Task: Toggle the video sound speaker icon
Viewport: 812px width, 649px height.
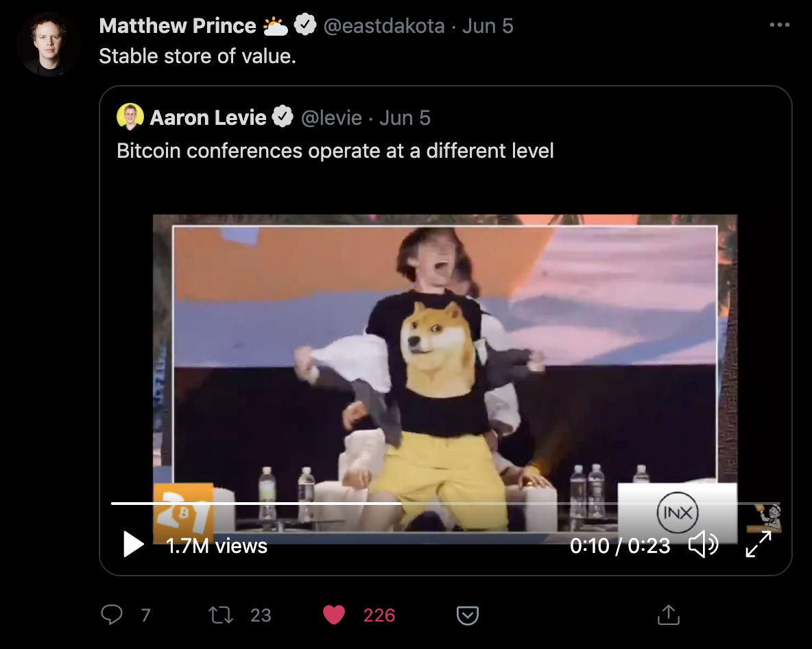Action: [703, 545]
